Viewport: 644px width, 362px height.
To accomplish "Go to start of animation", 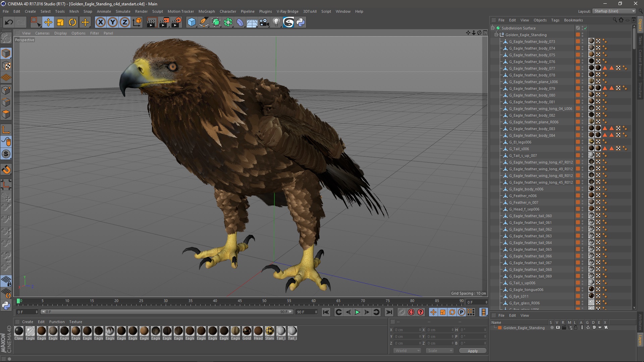I will point(326,312).
